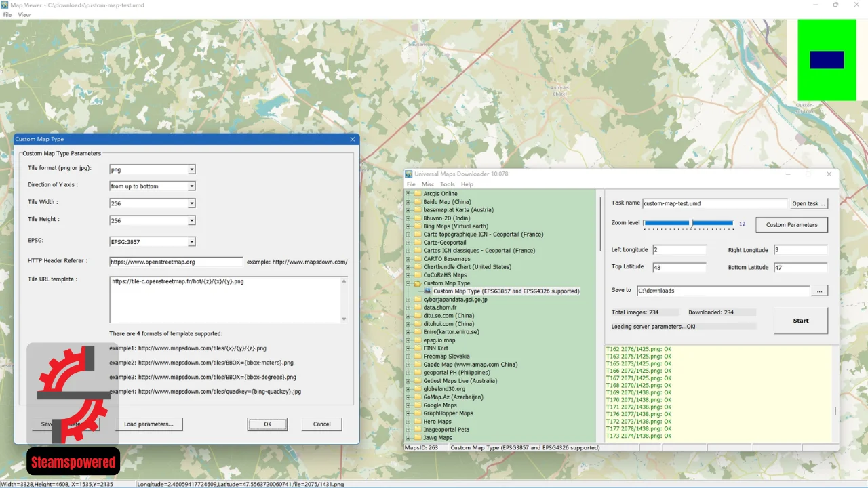Click the Google Maps folder icon
The image size is (868, 488).
pos(418,405)
